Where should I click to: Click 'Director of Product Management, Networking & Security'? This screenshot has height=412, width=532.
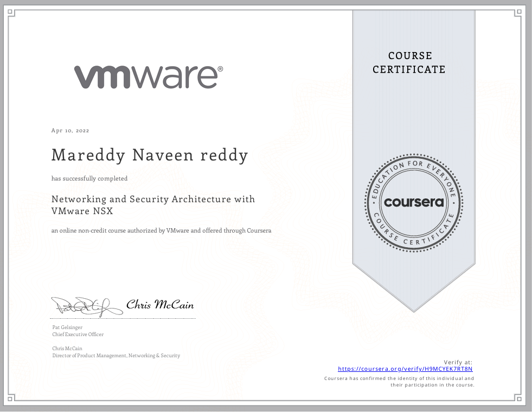116,355
